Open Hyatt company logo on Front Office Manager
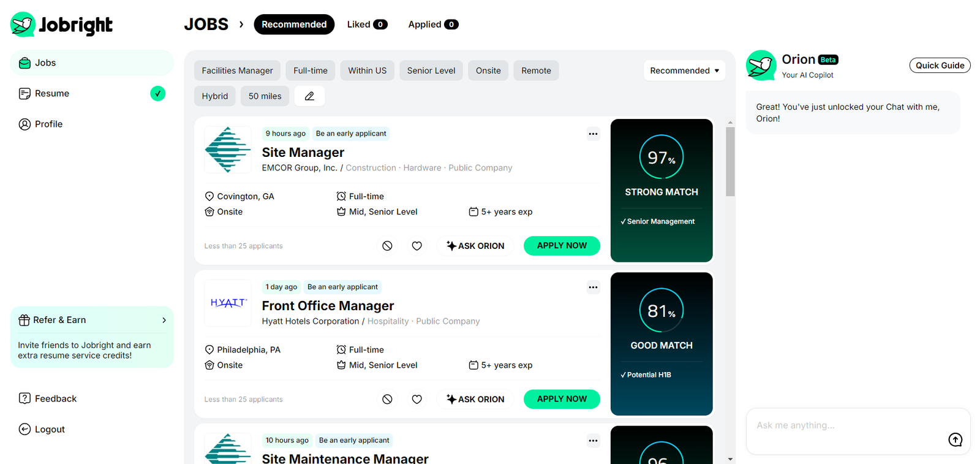Image resolution: width=980 pixels, height=464 pixels. click(228, 303)
